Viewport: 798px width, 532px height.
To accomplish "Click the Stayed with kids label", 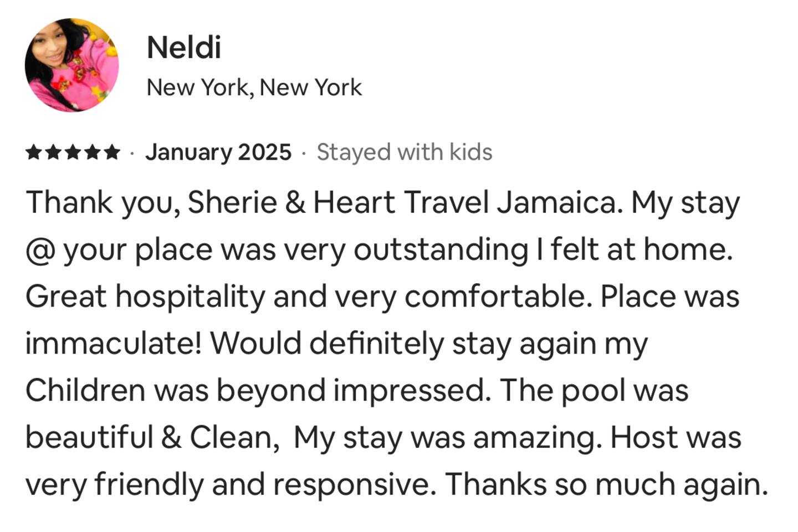I will (x=405, y=152).
